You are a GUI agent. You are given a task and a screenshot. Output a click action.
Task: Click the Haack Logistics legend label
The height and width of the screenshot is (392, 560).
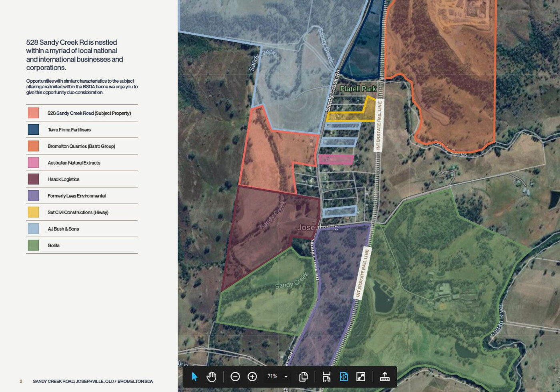[x=63, y=179]
